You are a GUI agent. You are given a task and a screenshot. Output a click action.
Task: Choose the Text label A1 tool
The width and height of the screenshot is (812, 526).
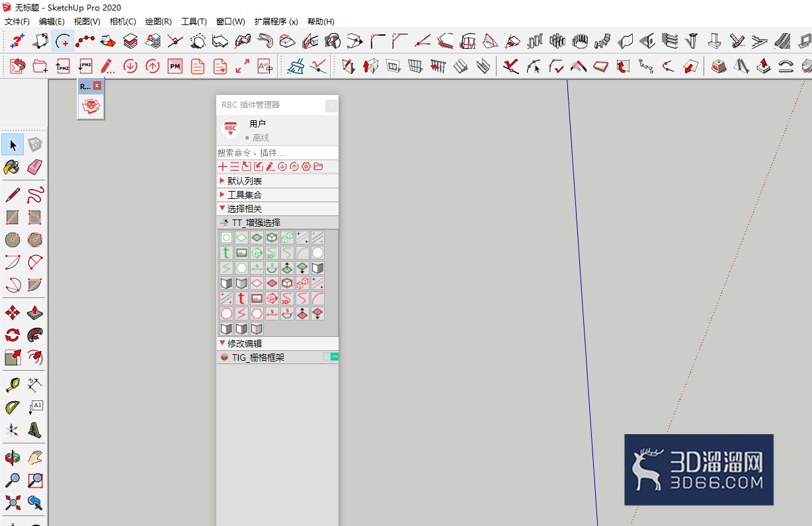point(35,408)
